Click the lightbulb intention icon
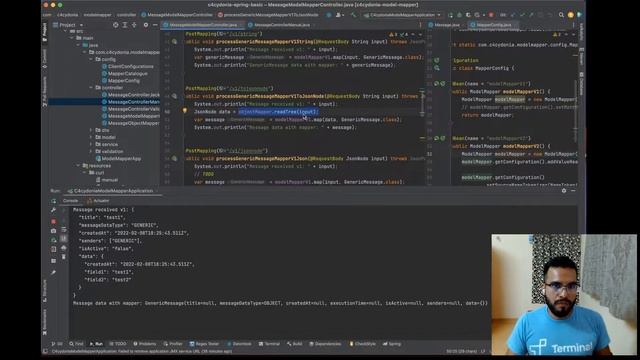Screen dimensions: 640x360 click(184, 111)
